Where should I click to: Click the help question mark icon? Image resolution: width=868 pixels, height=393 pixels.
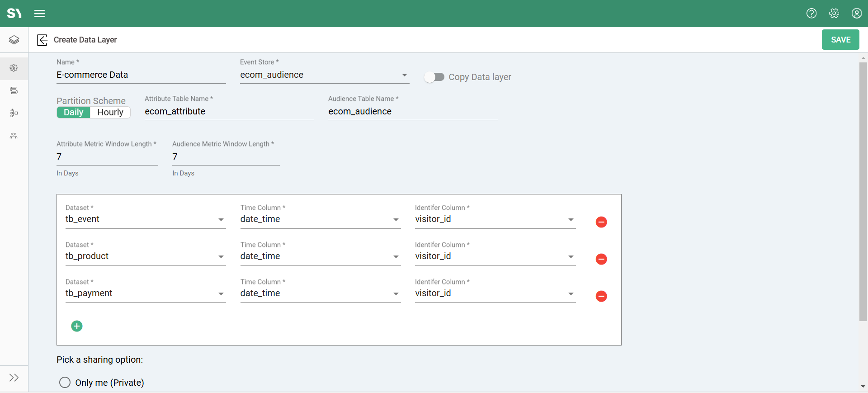[x=811, y=14]
